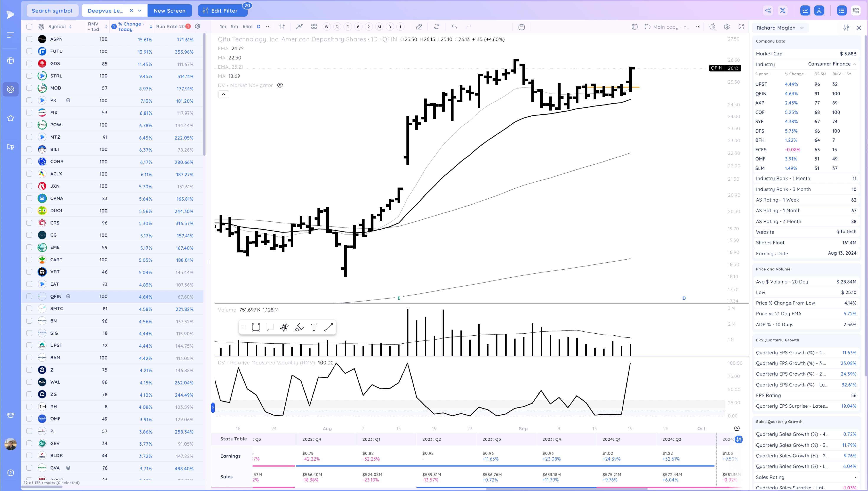Viewport: 868px width, 491px height.
Task: Select the rectangle tool in floating toolbar
Action: click(x=256, y=327)
